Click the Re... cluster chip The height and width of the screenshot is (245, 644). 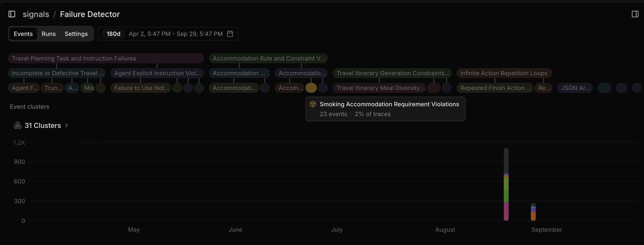(543, 88)
